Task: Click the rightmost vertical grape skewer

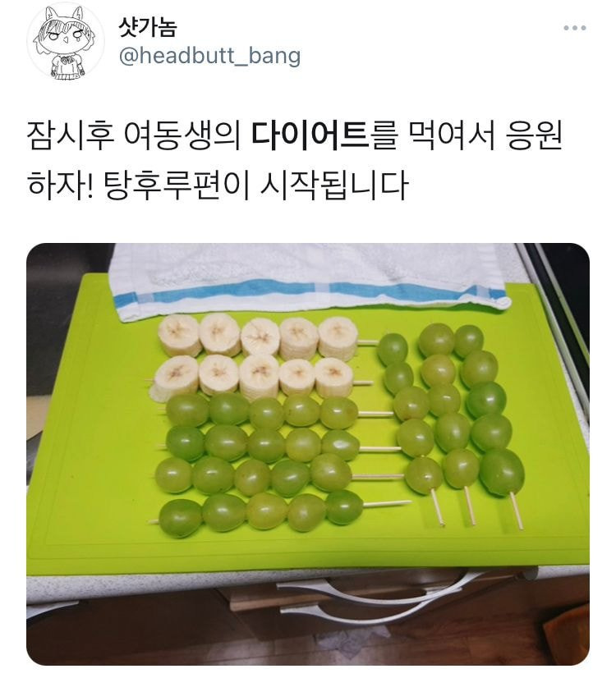Action: click(x=491, y=426)
